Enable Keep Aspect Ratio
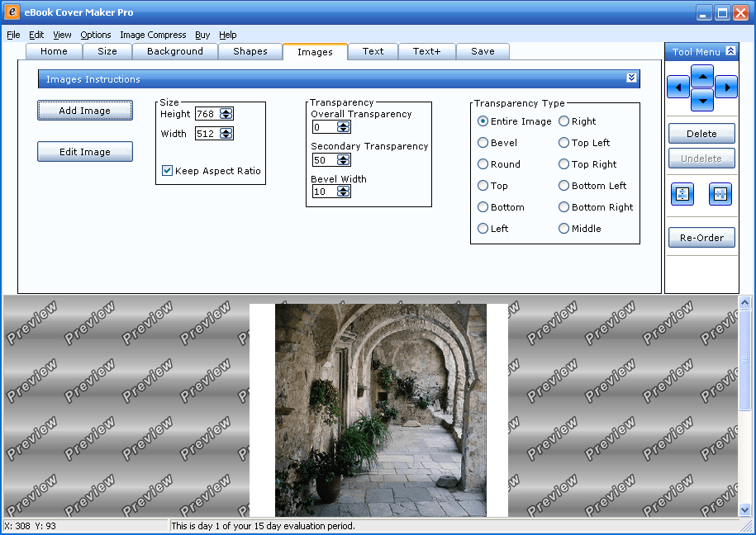This screenshot has width=756, height=535. tap(167, 170)
